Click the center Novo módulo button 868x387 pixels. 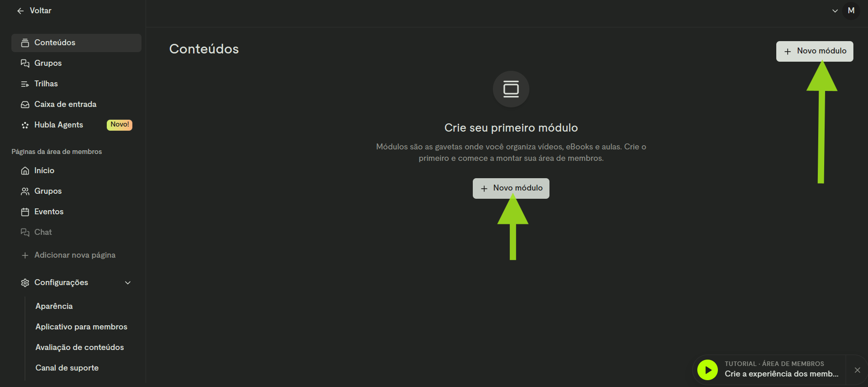pyautogui.click(x=511, y=188)
